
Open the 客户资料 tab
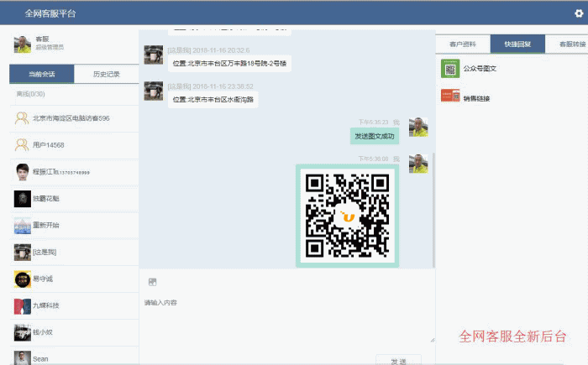point(463,44)
